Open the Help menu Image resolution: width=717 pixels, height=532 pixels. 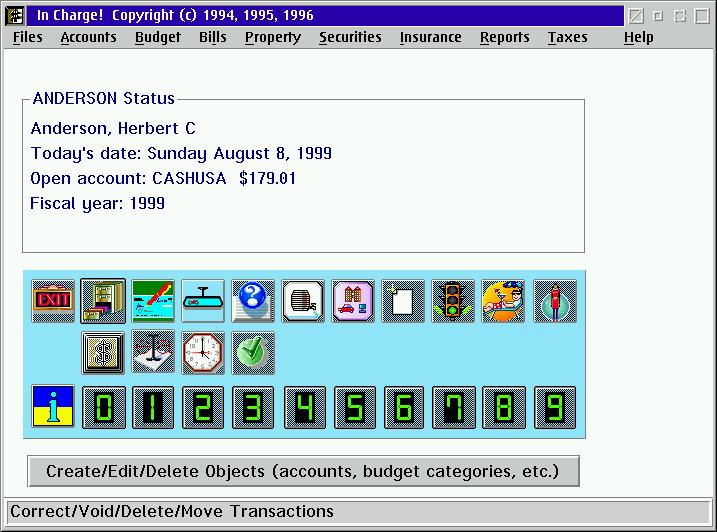point(638,37)
